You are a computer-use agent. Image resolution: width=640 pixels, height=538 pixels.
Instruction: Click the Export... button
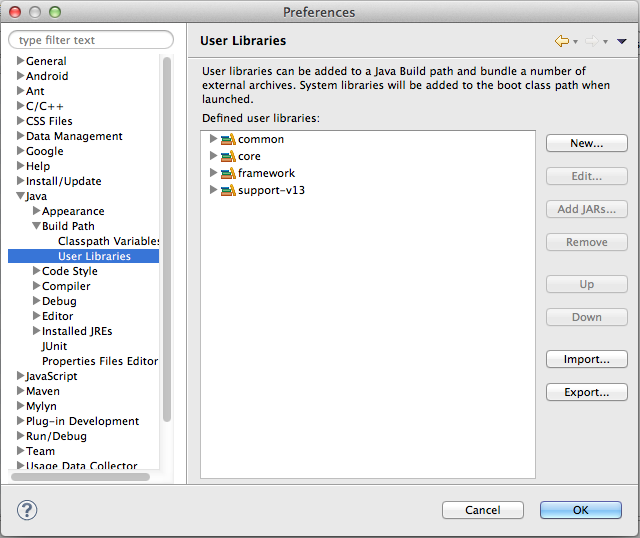tap(587, 392)
